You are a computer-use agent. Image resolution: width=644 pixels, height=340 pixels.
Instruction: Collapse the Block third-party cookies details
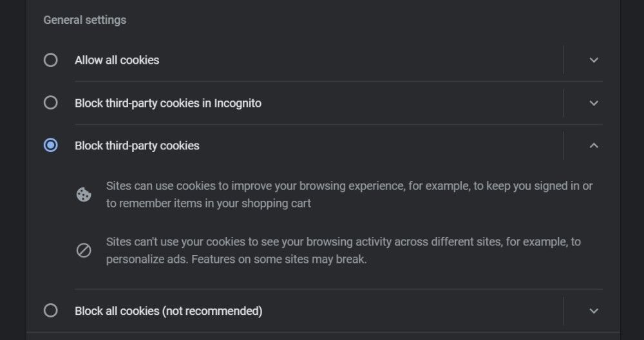coord(594,146)
